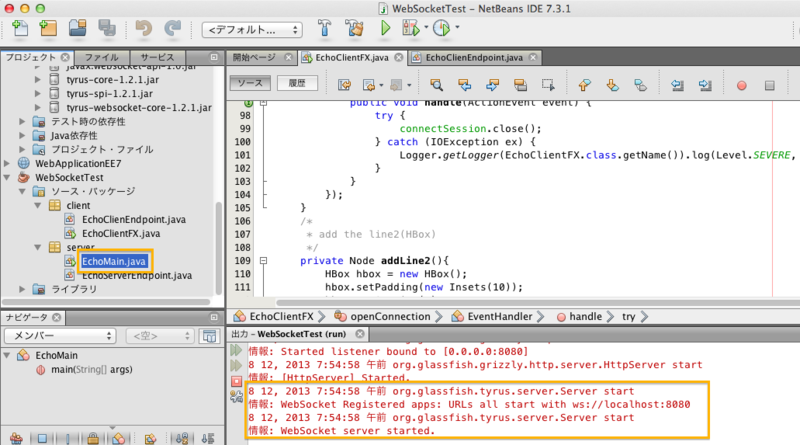Click the Debug Project icon
This screenshot has height=445, width=800.
411,29
